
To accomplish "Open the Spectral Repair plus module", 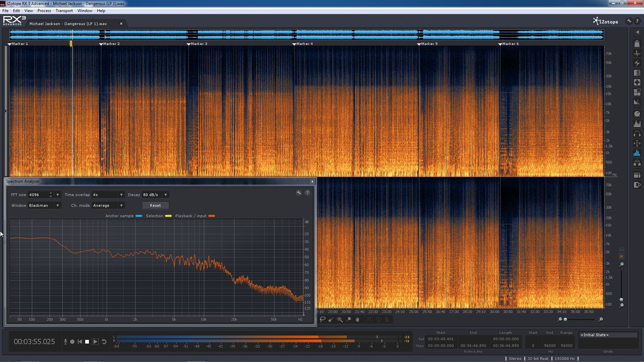I will tap(637, 82).
